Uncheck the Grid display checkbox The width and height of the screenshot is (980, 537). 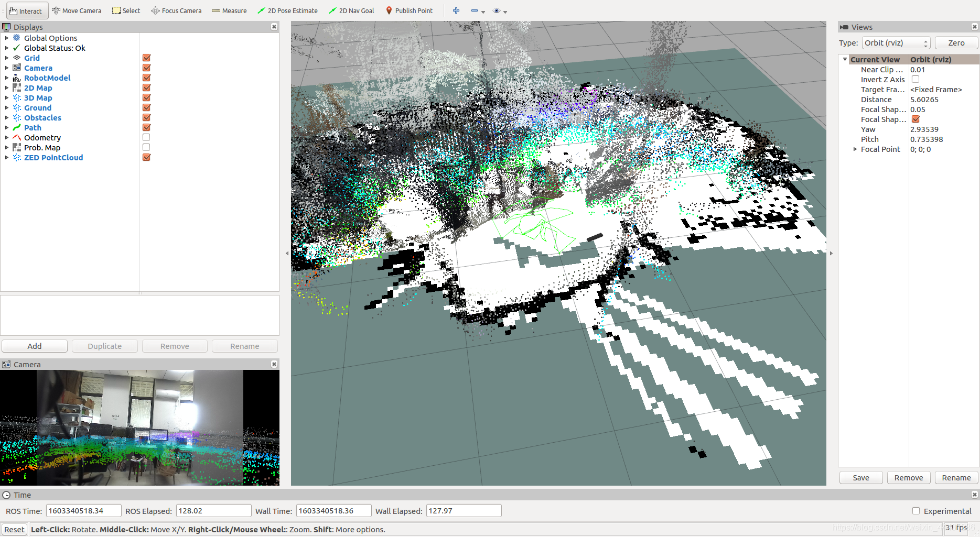[147, 58]
